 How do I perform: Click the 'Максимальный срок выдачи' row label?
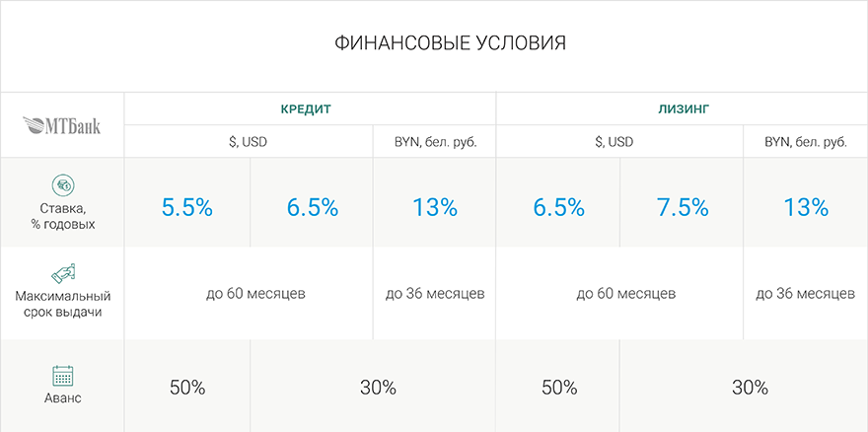point(62,304)
